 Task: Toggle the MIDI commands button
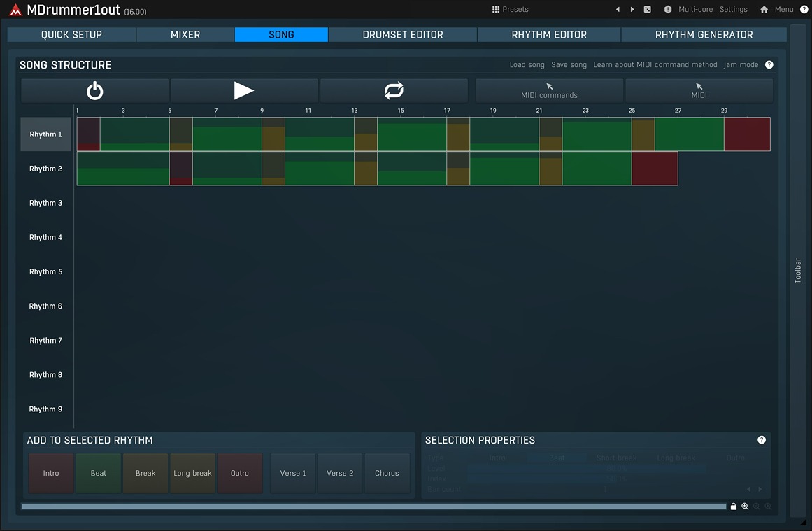[549, 90]
